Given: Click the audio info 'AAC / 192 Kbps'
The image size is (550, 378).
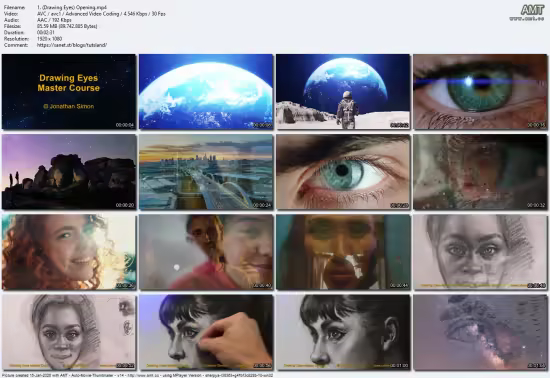Looking at the screenshot, I should point(54,20).
